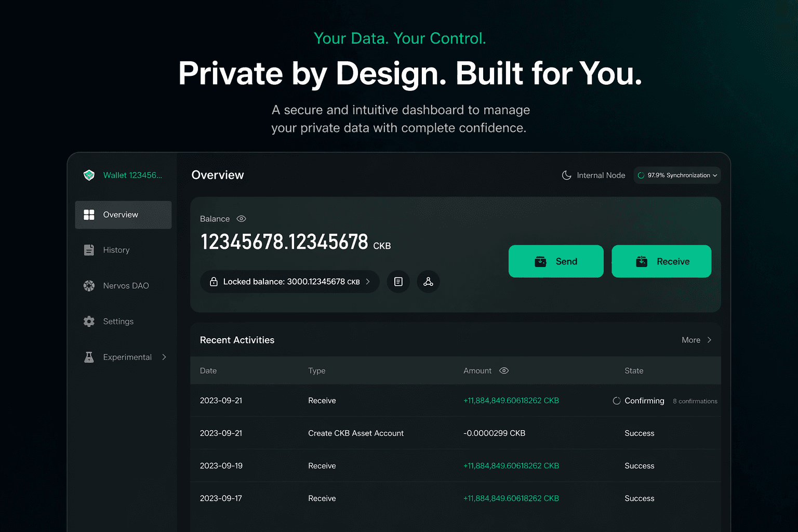Click the Settings gear icon
The width and height of the screenshot is (798, 532).
(89, 322)
